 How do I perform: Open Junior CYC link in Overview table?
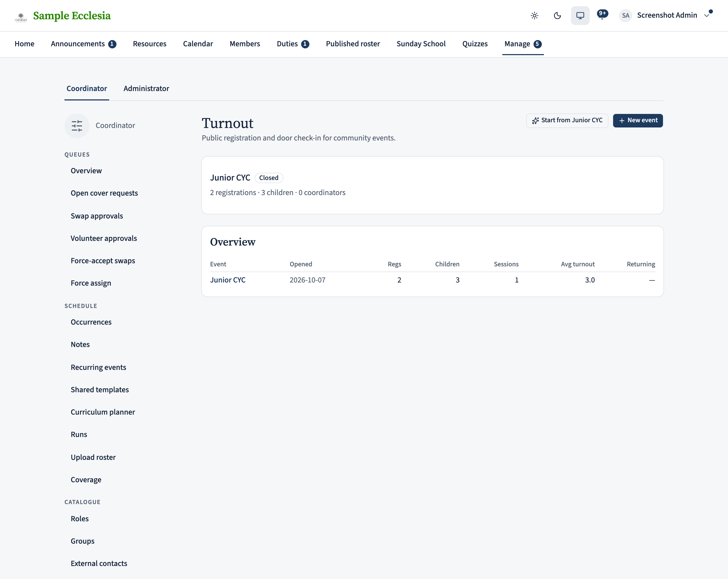click(x=227, y=280)
